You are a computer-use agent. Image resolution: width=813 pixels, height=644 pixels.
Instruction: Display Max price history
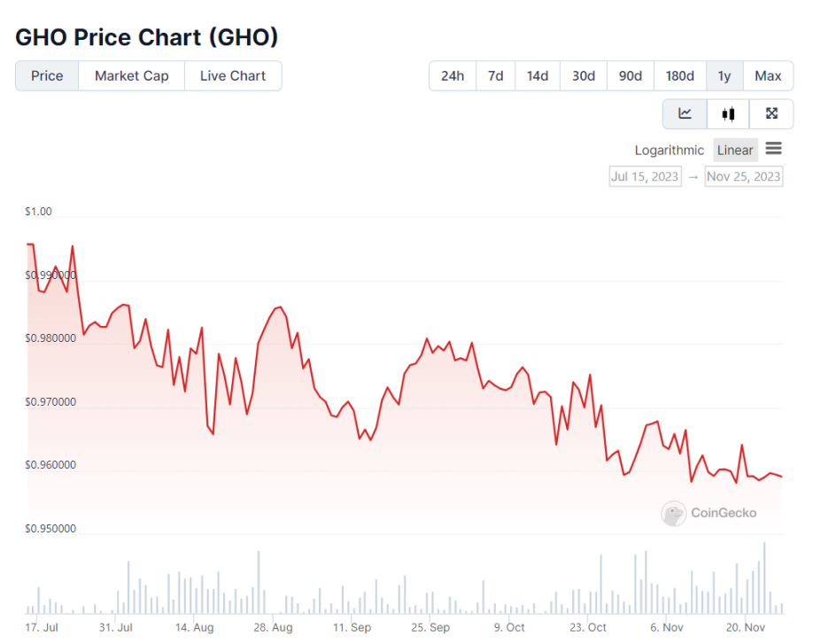(x=768, y=76)
